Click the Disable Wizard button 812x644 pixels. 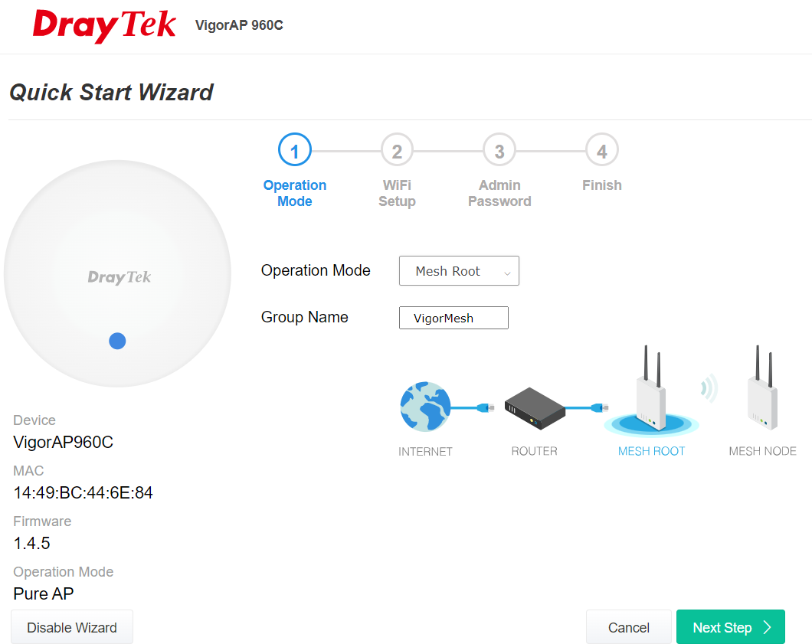(72, 627)
